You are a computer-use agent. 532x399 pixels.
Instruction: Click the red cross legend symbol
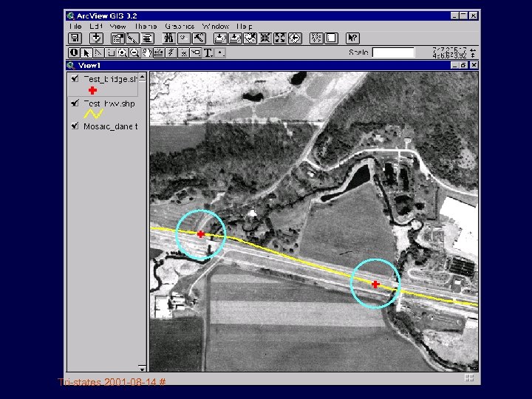[x=92, y=90]
